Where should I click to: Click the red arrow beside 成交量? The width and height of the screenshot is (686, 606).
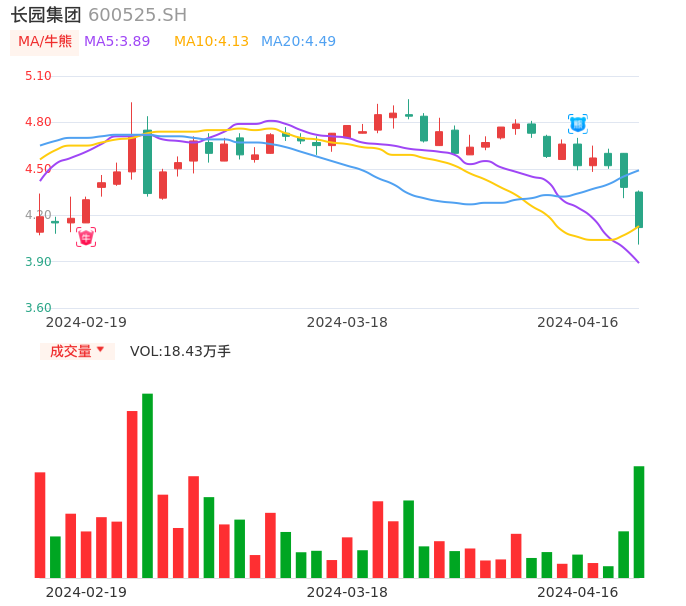[x=100, y=350]
